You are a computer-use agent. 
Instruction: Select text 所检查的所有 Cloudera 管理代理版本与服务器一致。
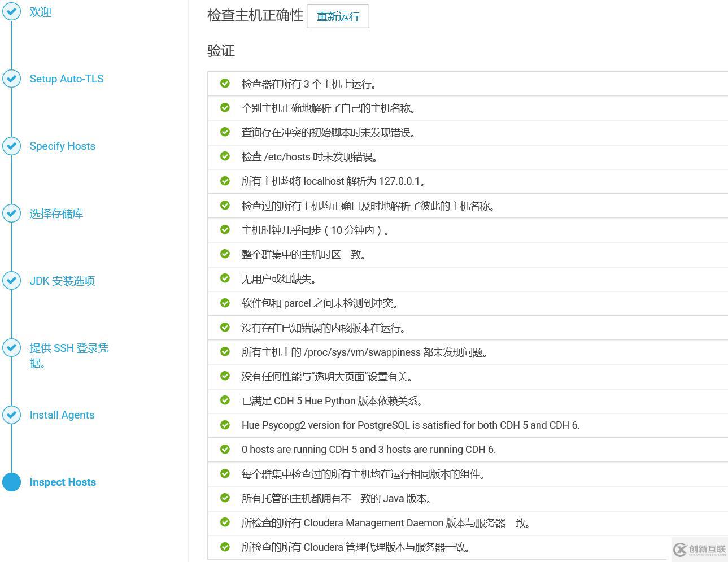click(356, 547)
